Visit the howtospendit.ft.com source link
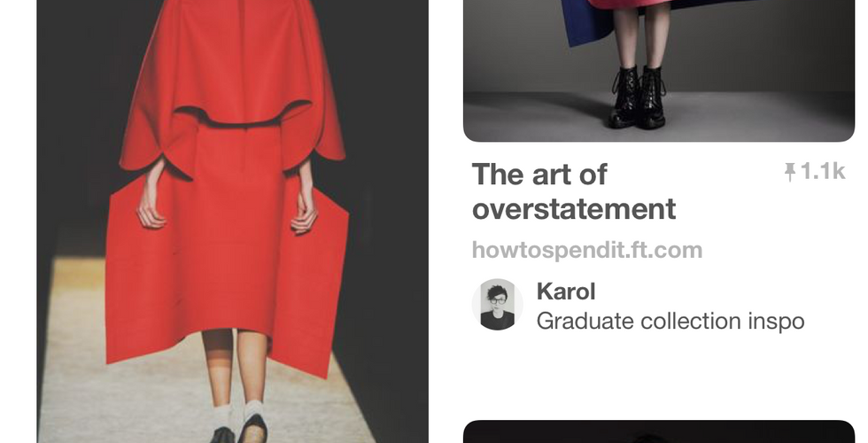The width and height of the screenshot is (868, 443). [586, 250]
